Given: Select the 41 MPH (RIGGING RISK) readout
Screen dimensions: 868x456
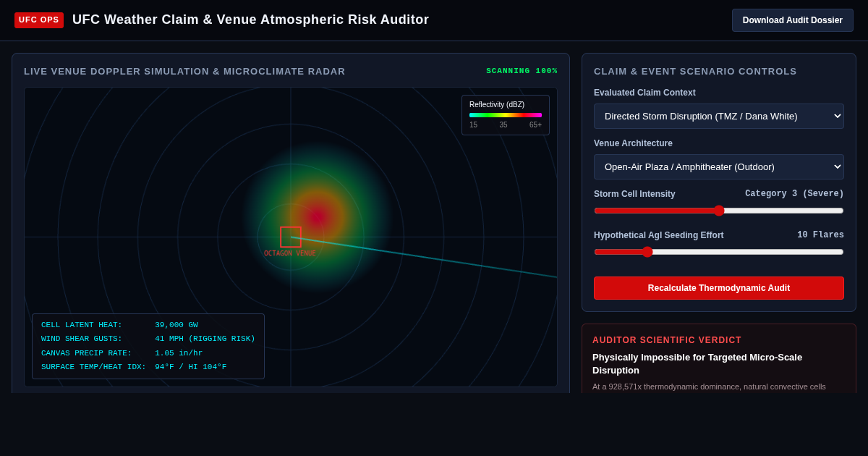Looking at the screenshot, I should pyautogui.click(x=205, y=339).
